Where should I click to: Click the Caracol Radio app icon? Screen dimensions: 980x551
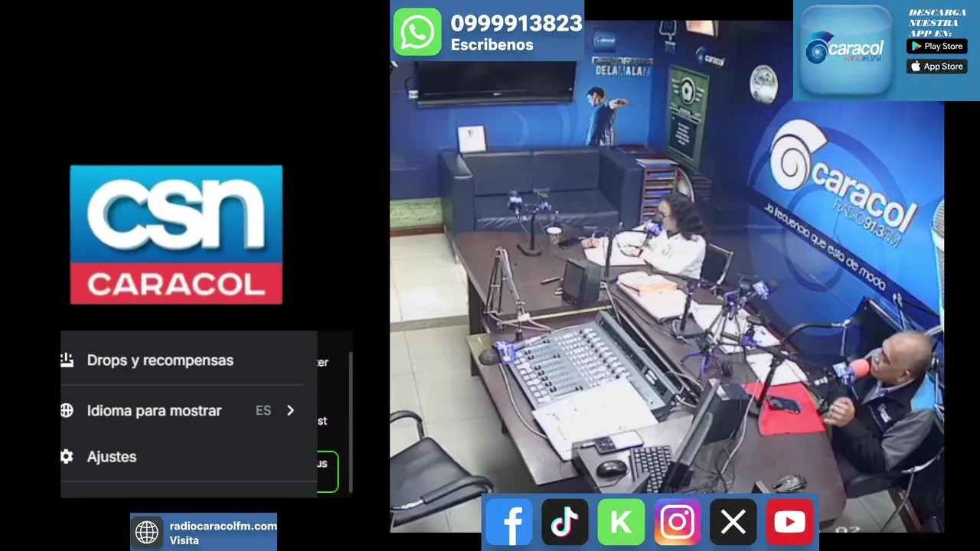[845, 51]
